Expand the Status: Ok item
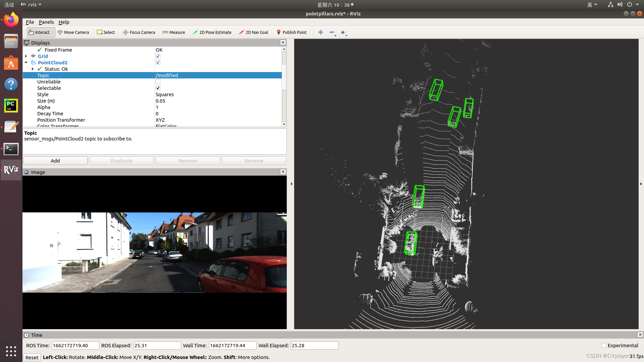Viewport: 644px width, 362px height. tap(33, 69)
